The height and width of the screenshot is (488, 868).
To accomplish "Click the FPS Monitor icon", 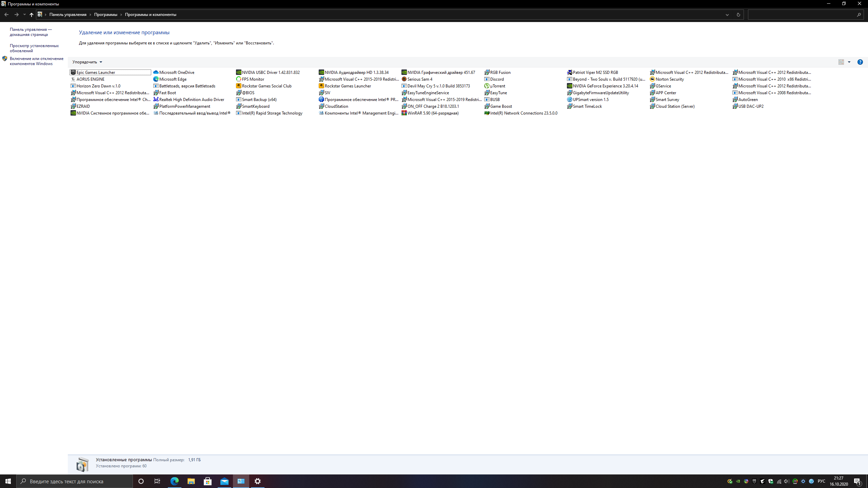I will click(x=238, y=79).
